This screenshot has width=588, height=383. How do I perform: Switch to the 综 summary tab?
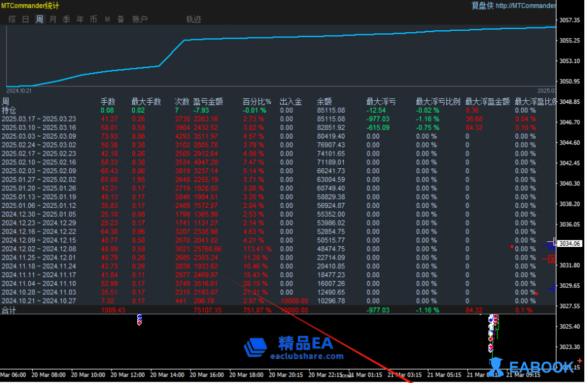(12, 20)
